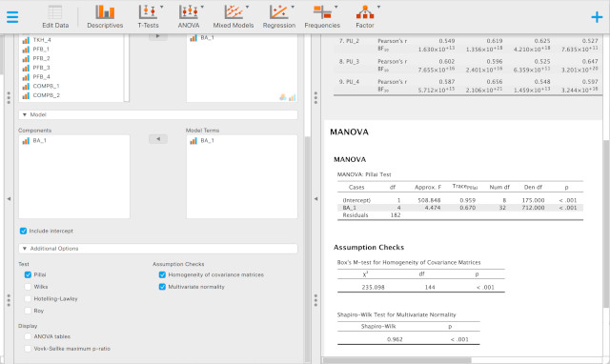Viewport: 610px width, 364px height.
Task: Open the Frequencies analysis menu
Action: tap(322, 17)
